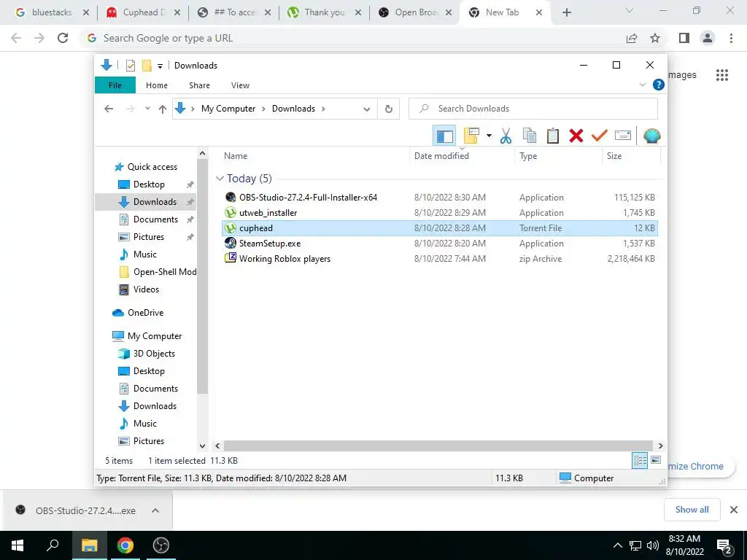Click the quick access New Folder icon in title bar

click(x=147, y=66)
